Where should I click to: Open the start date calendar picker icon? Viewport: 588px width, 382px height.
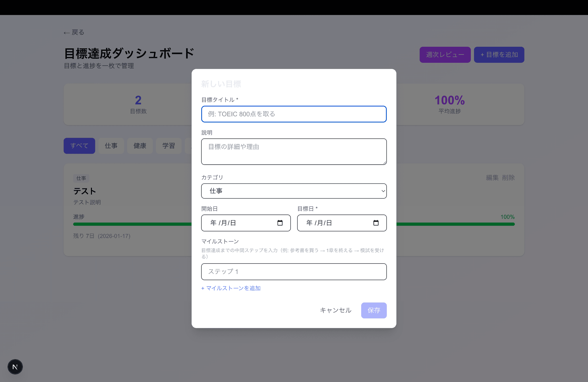click(x=280, y=223)
